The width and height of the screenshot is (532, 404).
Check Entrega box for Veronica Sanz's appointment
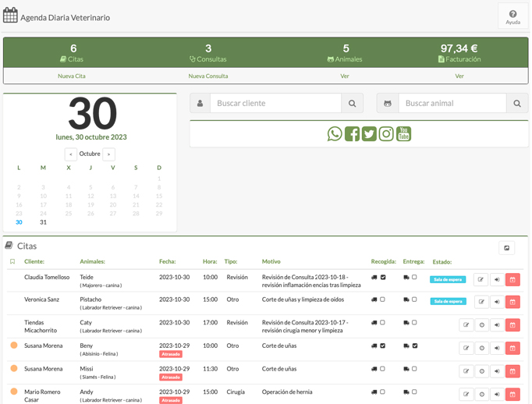414,299
